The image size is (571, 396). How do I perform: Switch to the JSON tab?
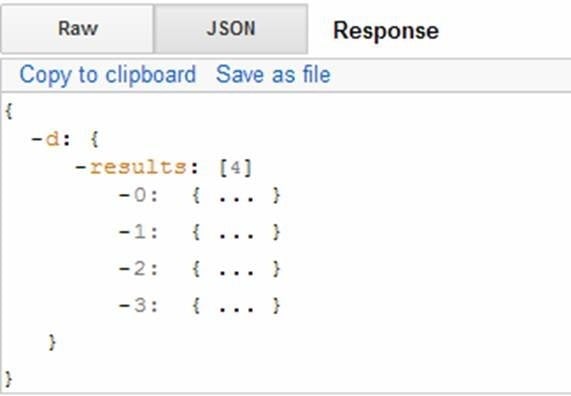coord(231,28)
